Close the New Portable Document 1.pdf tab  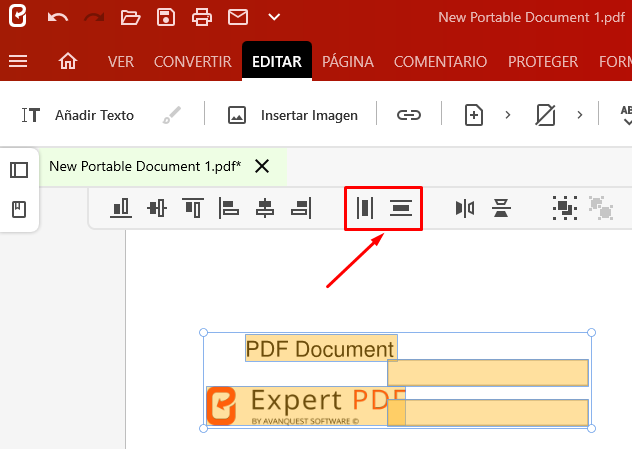point(262,166)
